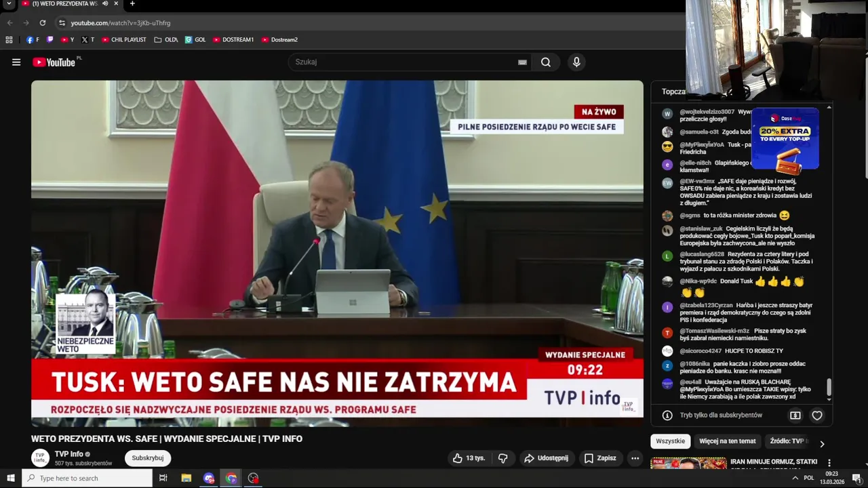Click the live video player to pause

[337, 253]
